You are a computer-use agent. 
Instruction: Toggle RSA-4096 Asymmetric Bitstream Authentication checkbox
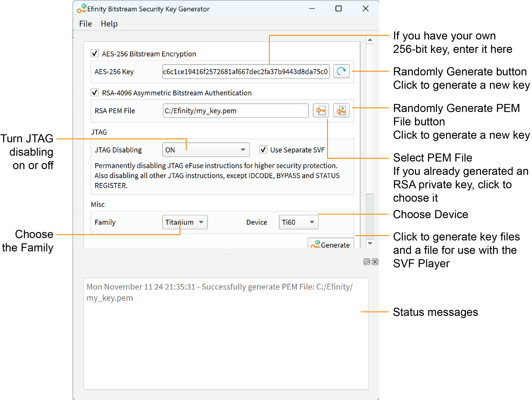click(x=95, y=93)
